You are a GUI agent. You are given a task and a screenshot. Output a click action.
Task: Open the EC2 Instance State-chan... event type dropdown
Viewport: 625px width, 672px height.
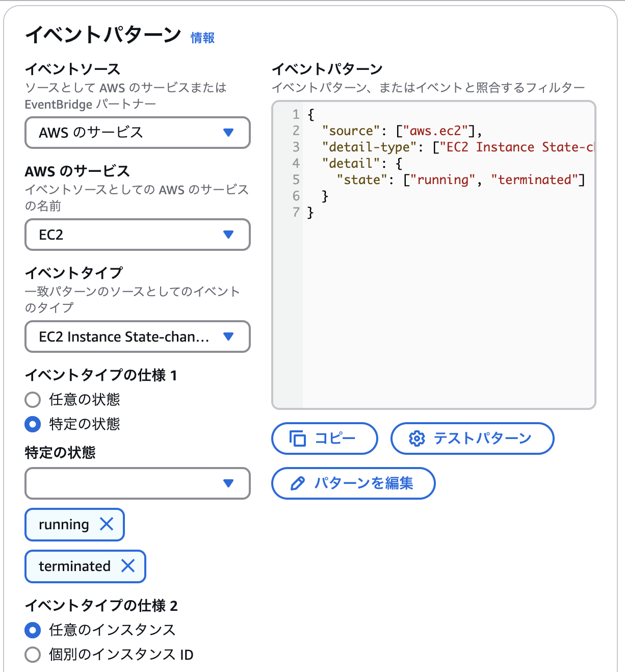pyautogui.click(x=137, y=337)
